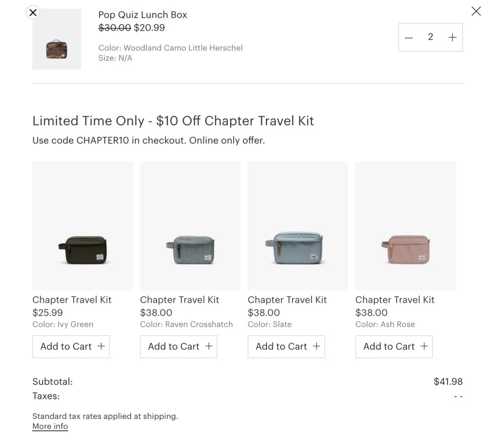
Task: Add the Ivy Green Chapter Travel Kit to cart
Action: 71,346
